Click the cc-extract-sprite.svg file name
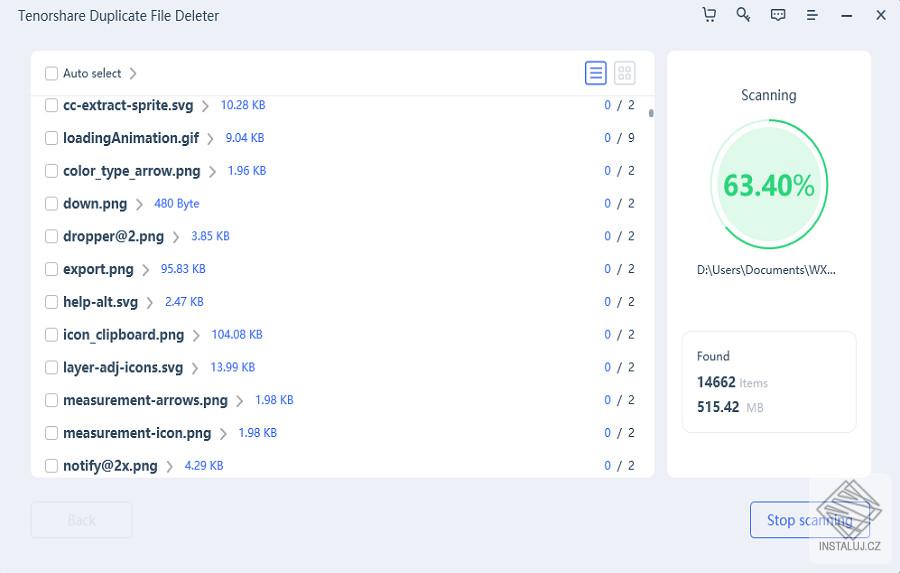900x573 pixels. [128, 106]
